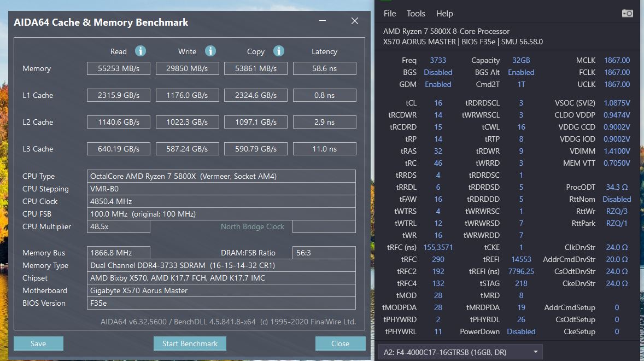
Task: Click the tRFC (ns) value 155,3571
Action: [x=438, y=247]
